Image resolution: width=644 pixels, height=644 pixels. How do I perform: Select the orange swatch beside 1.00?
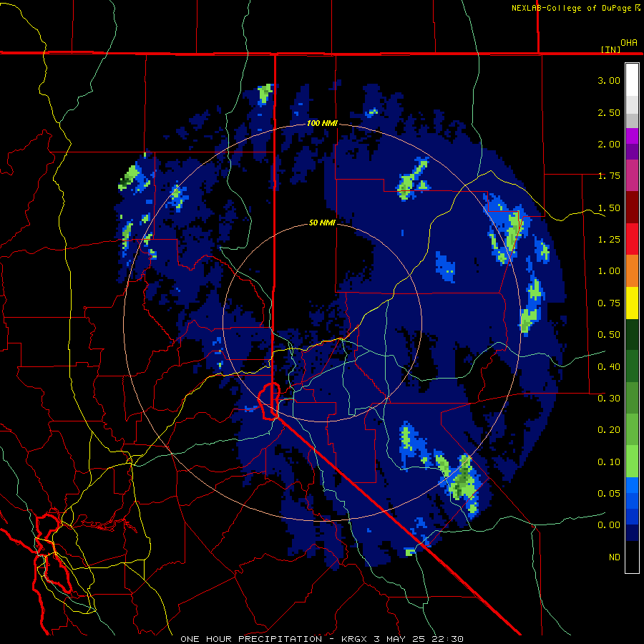632,271
